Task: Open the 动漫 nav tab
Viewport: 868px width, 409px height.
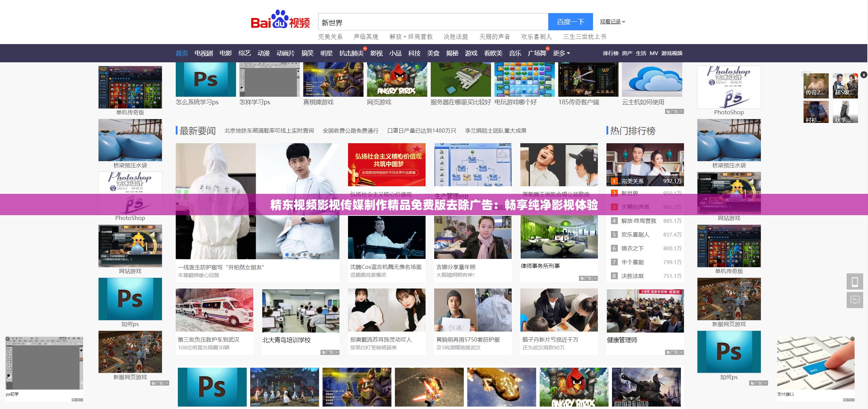Action: (x=264, y=53)
